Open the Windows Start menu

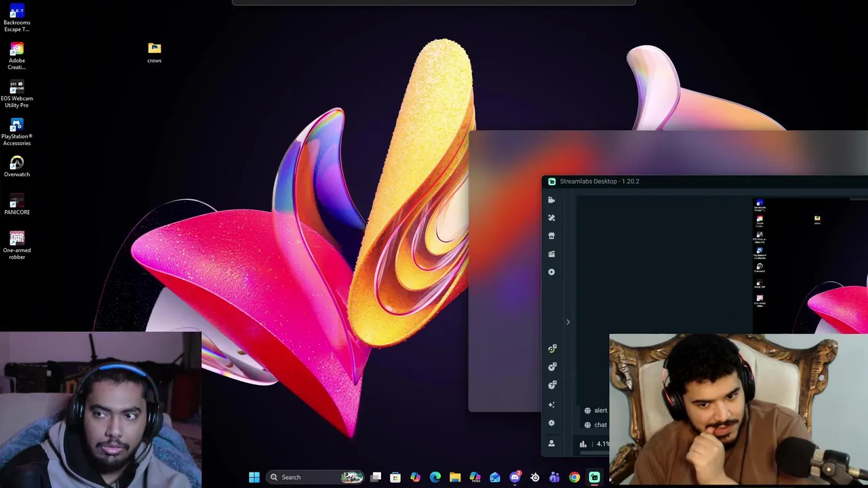coord(254,477)
